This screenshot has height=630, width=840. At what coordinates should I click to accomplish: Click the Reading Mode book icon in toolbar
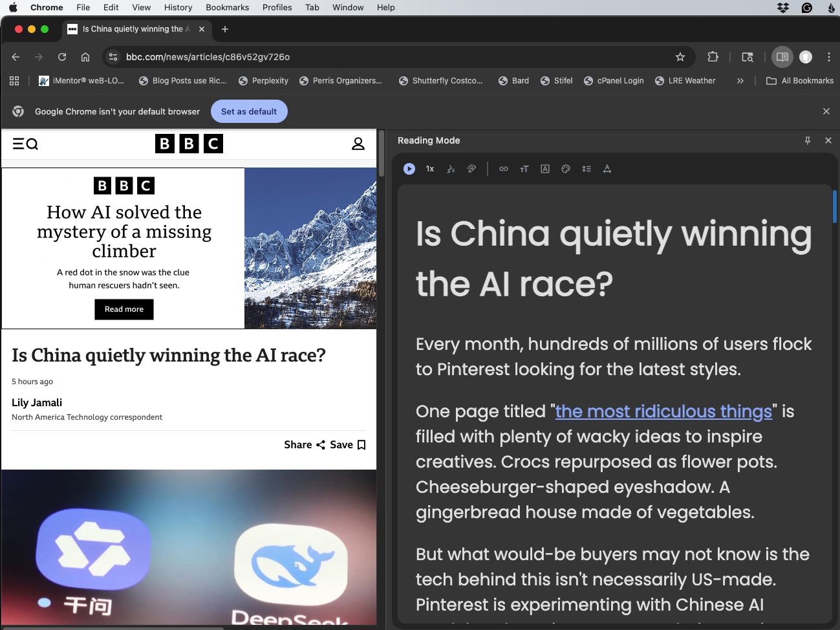(x=782, y=57)
